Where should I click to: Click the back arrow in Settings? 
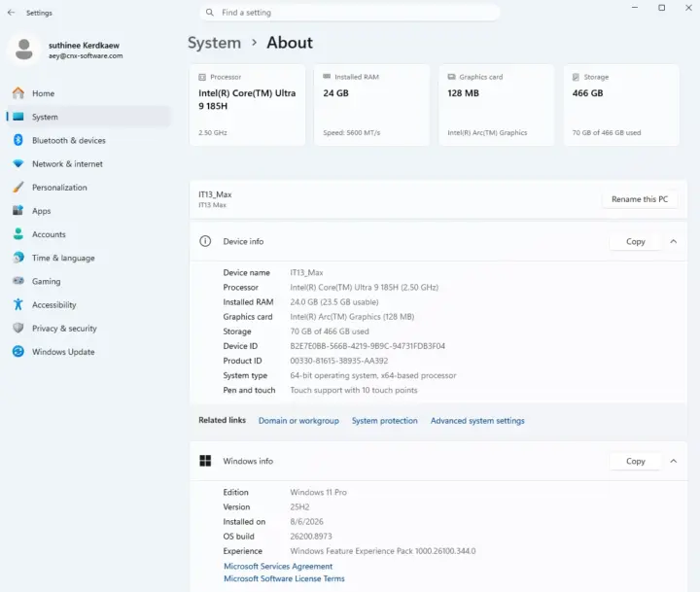pyautogui.click(x=11, y=13)
